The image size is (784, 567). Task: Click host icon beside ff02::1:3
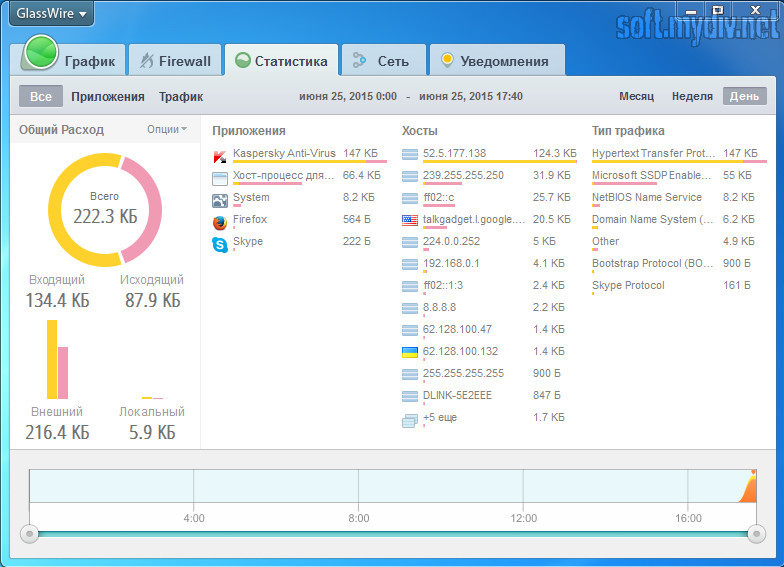[x=410, y=286]
